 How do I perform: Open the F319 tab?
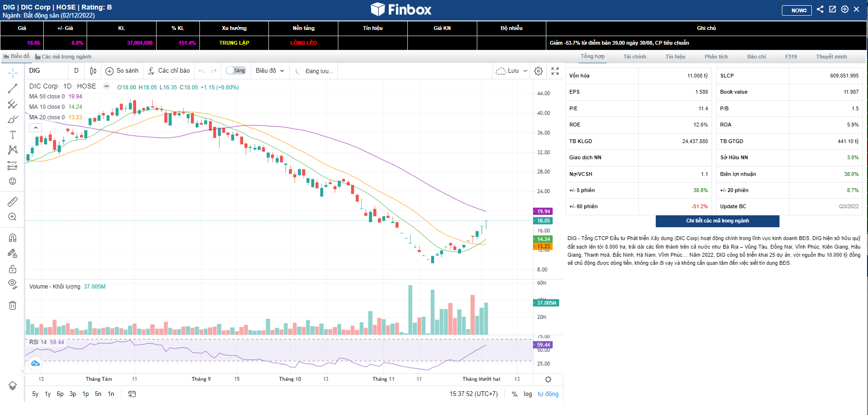pyautogui.click(x=791, y=57)
